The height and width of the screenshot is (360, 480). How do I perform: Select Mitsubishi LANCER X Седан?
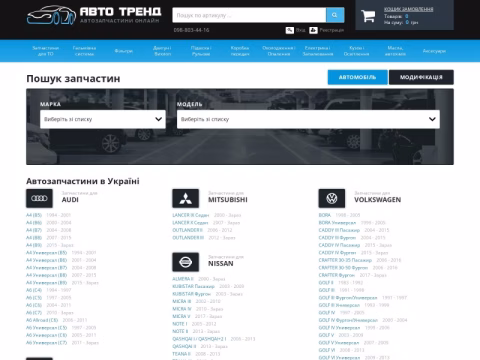190,223
